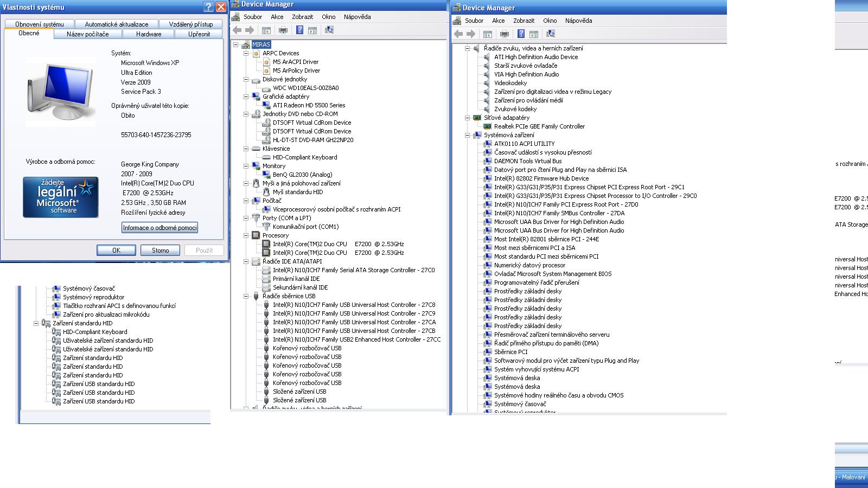Viewport: 868px width, 488px height.
Task: Switch to the Hardware tab
Action: click(x=149, y=34)
